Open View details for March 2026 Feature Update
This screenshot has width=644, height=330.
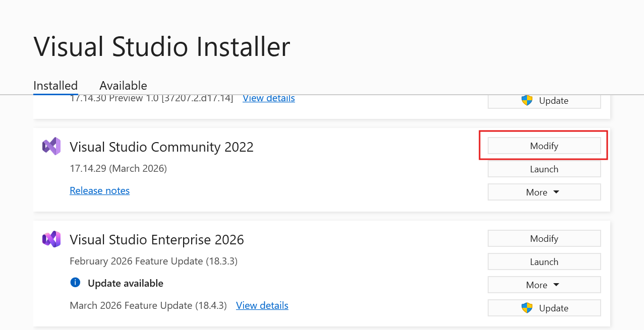click(x=262, y=305)
